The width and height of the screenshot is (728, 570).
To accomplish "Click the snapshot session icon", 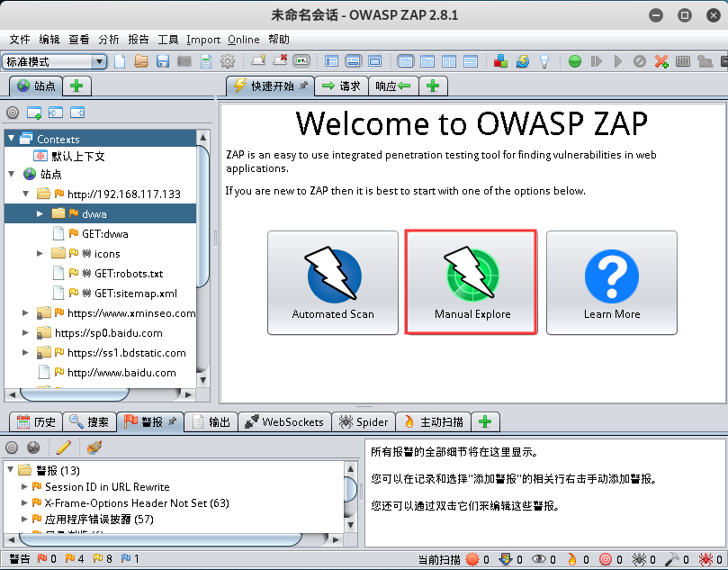I will [x=184, y=61].
